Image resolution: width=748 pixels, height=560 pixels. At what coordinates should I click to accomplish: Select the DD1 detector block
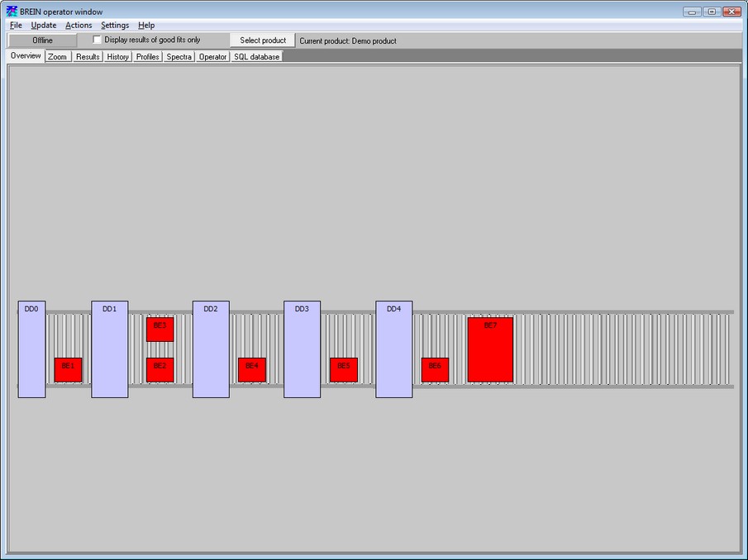pos(109,349)
